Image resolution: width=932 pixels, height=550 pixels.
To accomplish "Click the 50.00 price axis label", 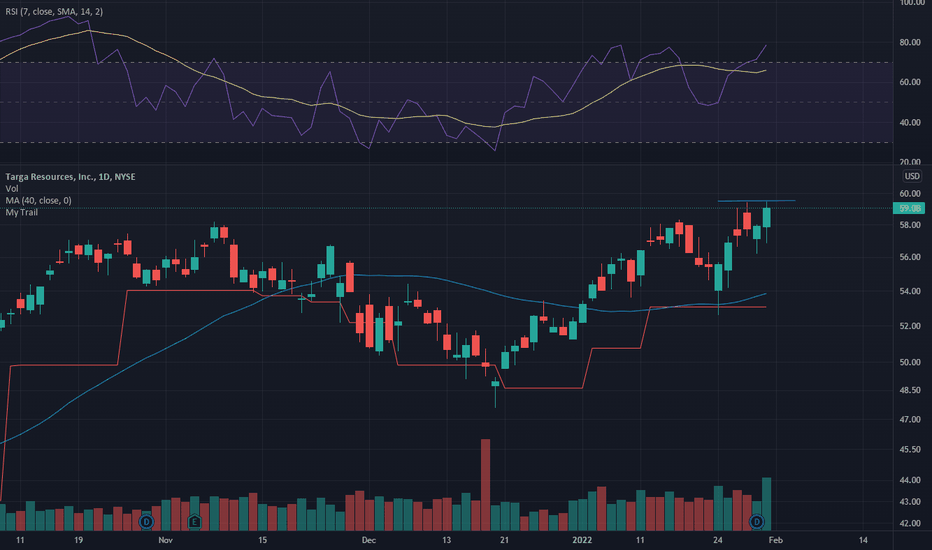I will pos(909,362).
